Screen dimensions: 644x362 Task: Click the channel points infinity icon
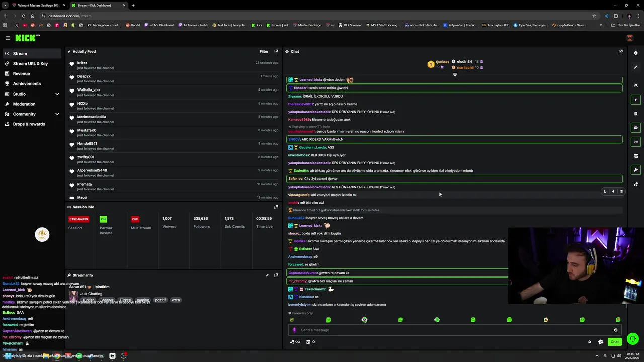point(295,342)
